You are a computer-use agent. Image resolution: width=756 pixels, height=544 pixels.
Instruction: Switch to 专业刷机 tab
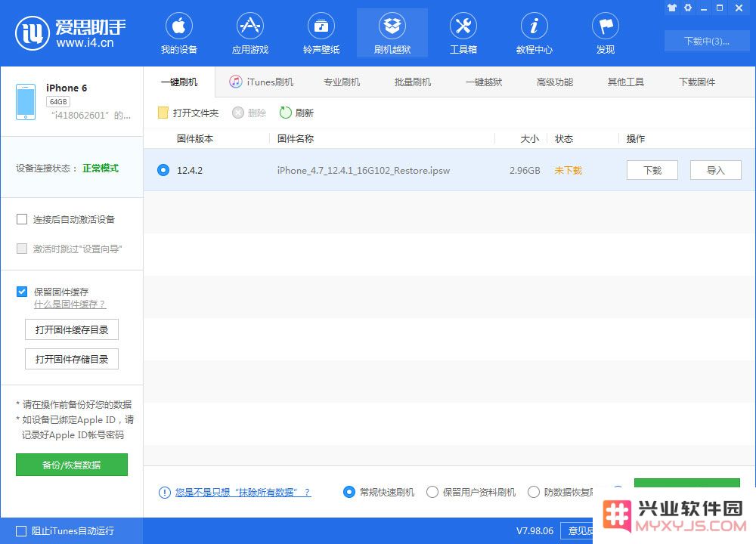(x=342, y=82)
